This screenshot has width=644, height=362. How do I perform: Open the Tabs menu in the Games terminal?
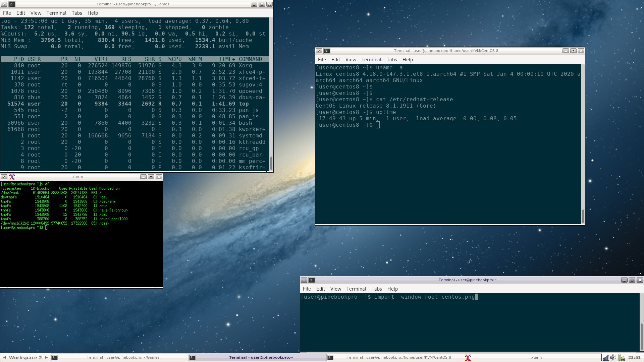(77, 13)
